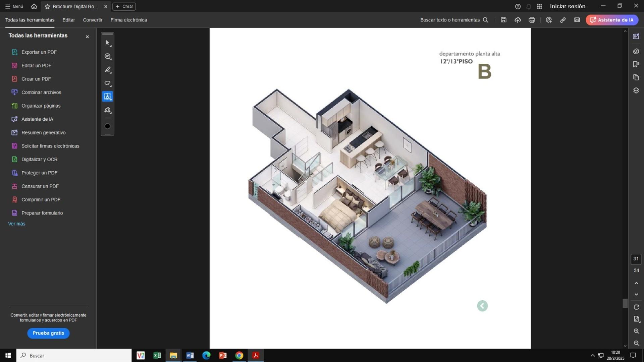Pick the black color swatch

(x=107, y=126)
